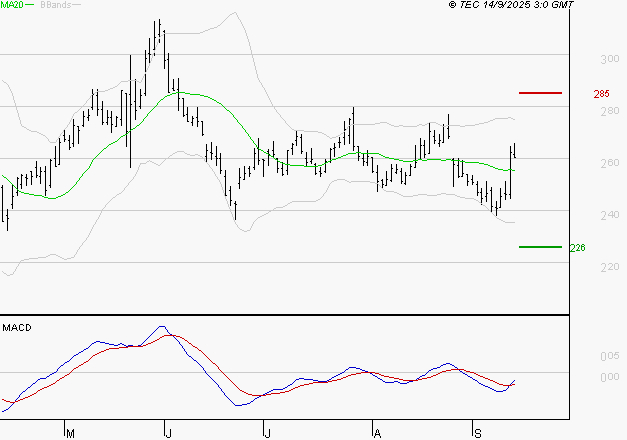Click the 240 price axis label

pos(610,215)
